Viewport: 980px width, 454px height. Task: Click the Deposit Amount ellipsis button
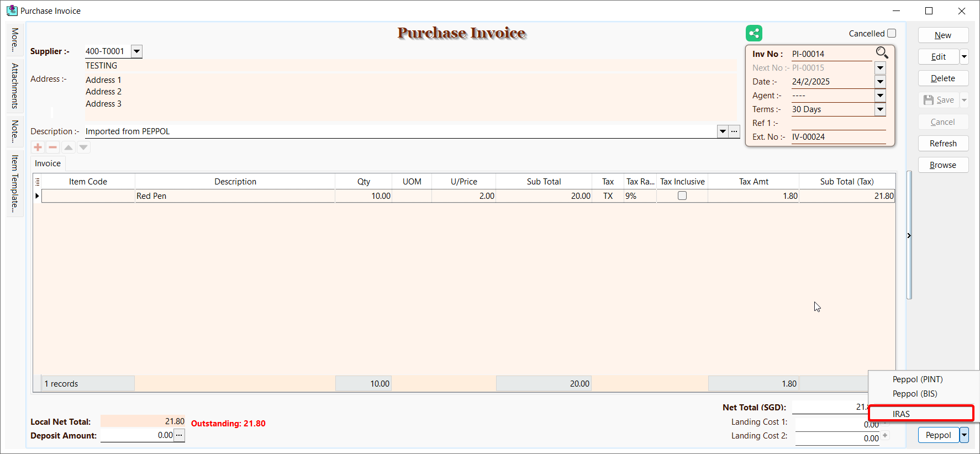(x=179, y=435)
